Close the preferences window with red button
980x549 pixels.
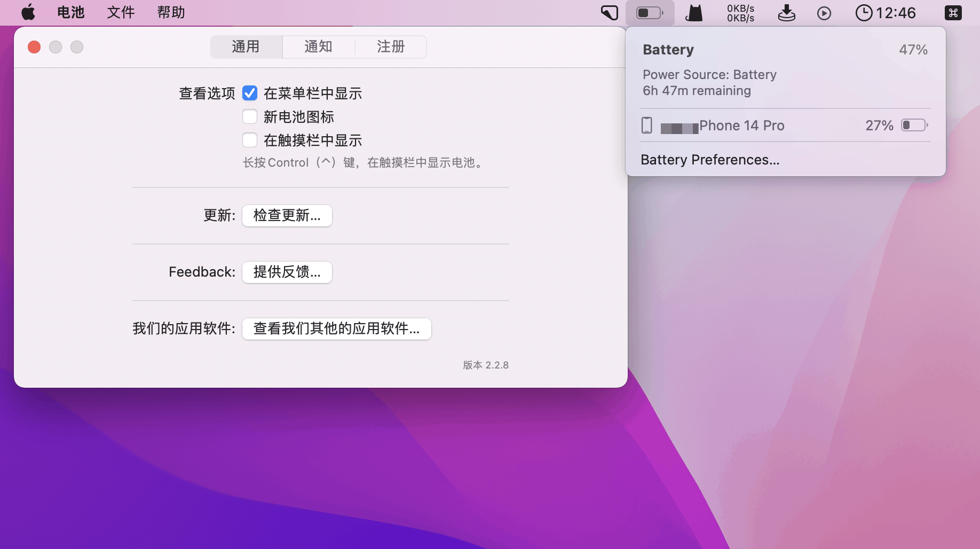(x=34, y=47)
